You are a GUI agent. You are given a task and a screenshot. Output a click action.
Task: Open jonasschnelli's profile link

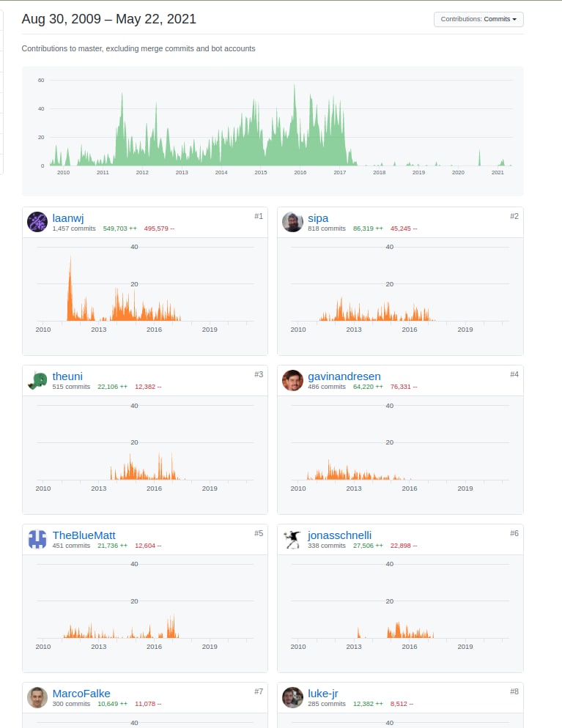point(339,535)
